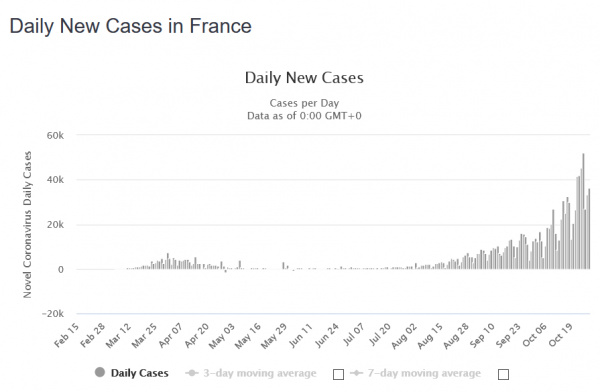Toggle the Daily Cases series label

(x=140, y=373)
